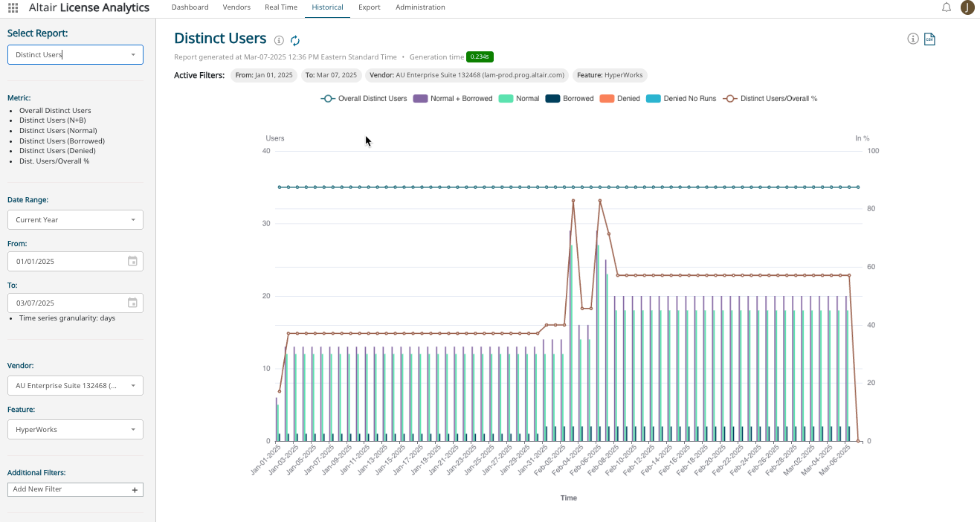Go to the Administration tab
The width and height of the screenshot is (980, 522).
(420, 7)
